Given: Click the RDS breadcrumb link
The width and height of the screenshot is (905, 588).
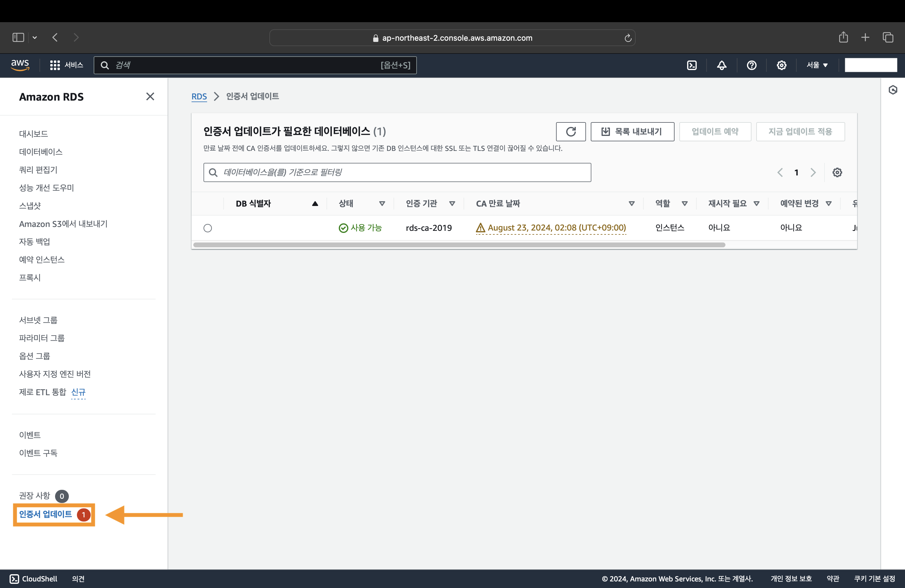Looking at the screenshot, I should point(199,96).
